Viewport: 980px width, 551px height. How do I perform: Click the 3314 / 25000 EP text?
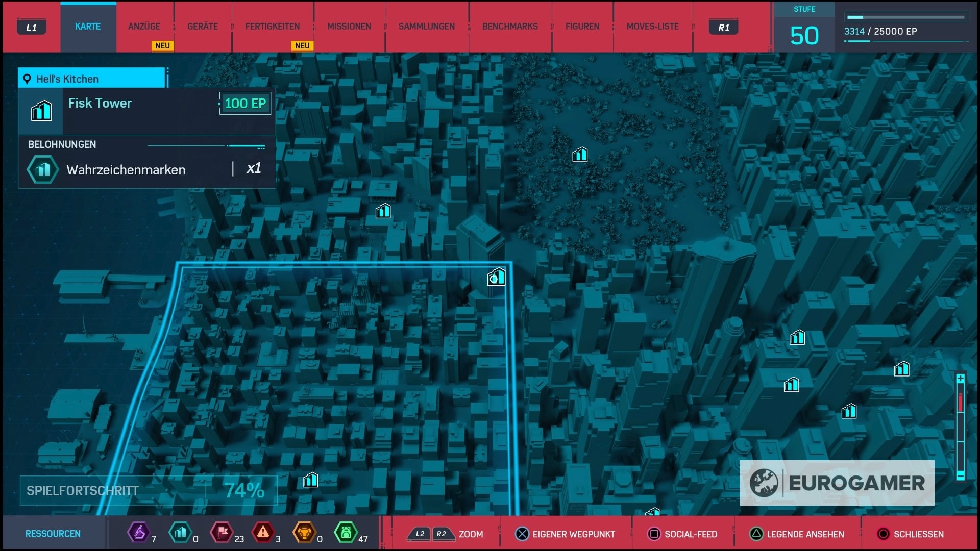(880, 32)
